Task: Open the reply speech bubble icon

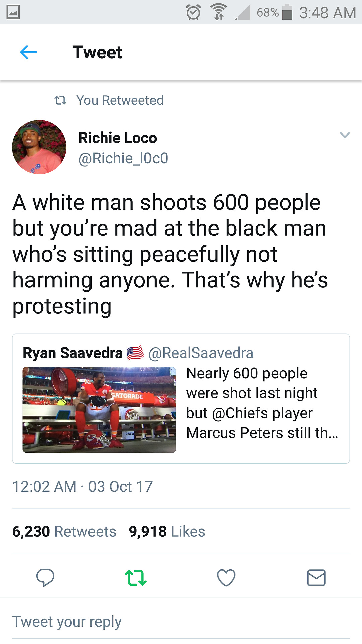Action: tap(45, 577)
